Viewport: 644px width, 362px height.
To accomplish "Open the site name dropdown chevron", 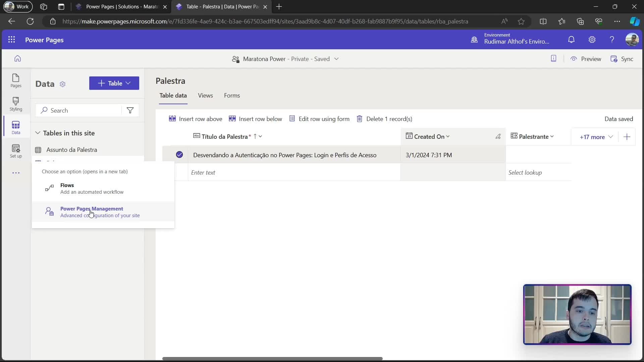I will pos(336,59).
